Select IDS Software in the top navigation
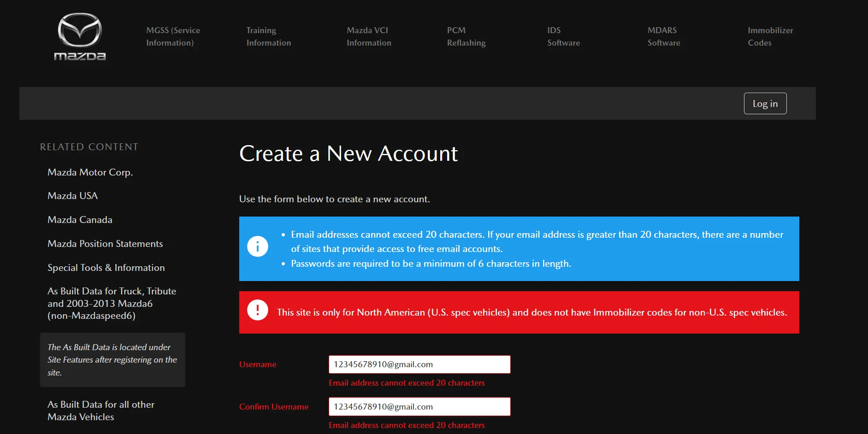868x434 pixels. (563, 36)
